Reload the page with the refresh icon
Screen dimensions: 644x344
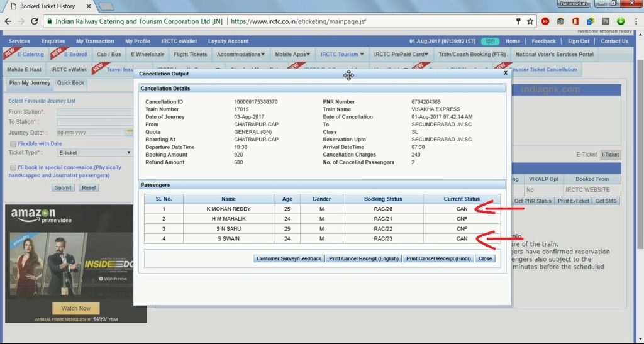point(35,21)
